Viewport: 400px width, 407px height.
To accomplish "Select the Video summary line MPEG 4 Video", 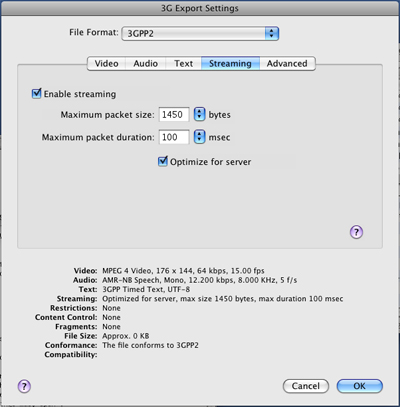I will (183, 271).
